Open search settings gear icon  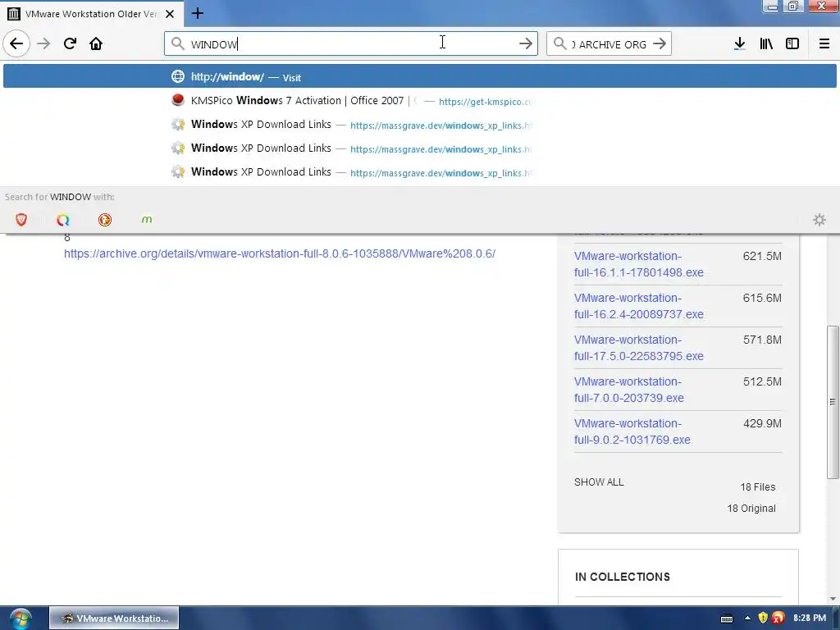(819, 220)
